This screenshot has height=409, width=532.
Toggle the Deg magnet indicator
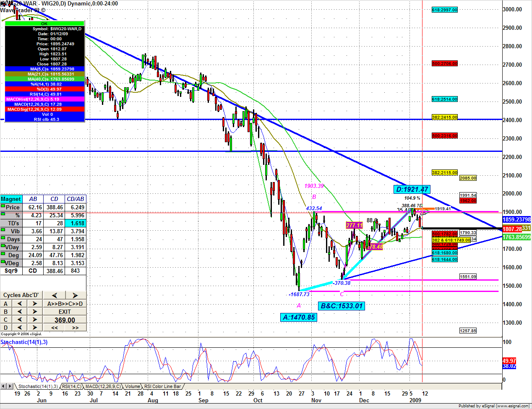click(3, 254)
